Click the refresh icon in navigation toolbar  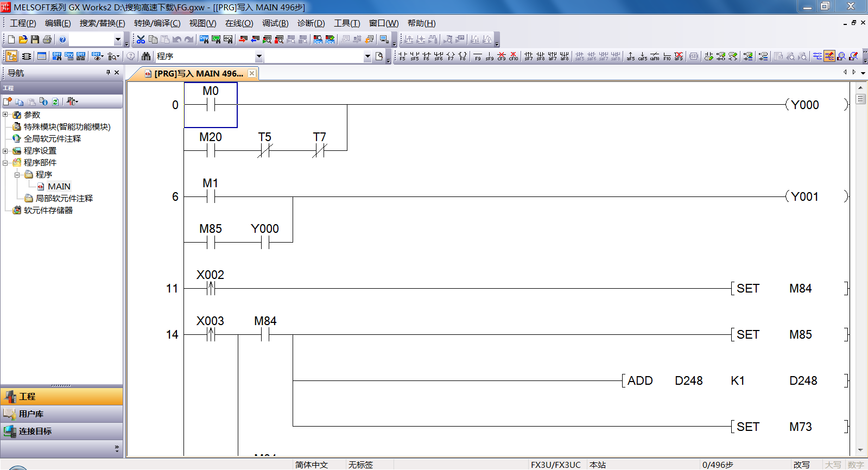click(x=55, y=101)
